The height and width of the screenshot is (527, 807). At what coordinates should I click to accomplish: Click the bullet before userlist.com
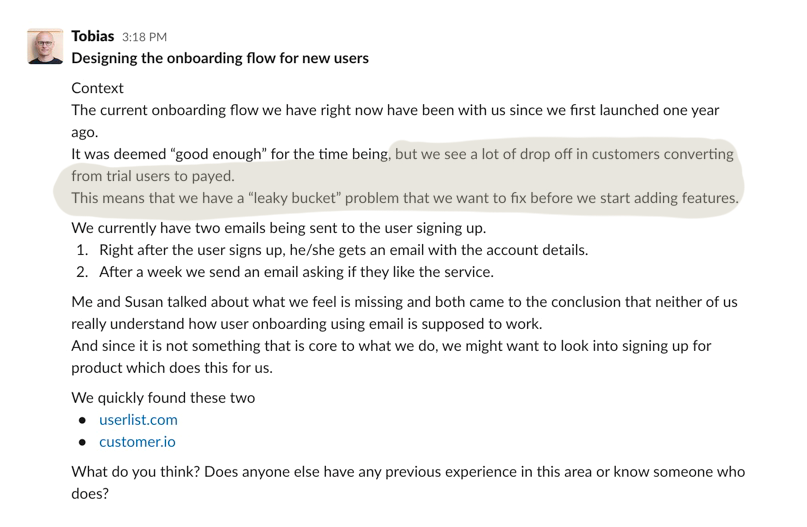click(82, 420)
